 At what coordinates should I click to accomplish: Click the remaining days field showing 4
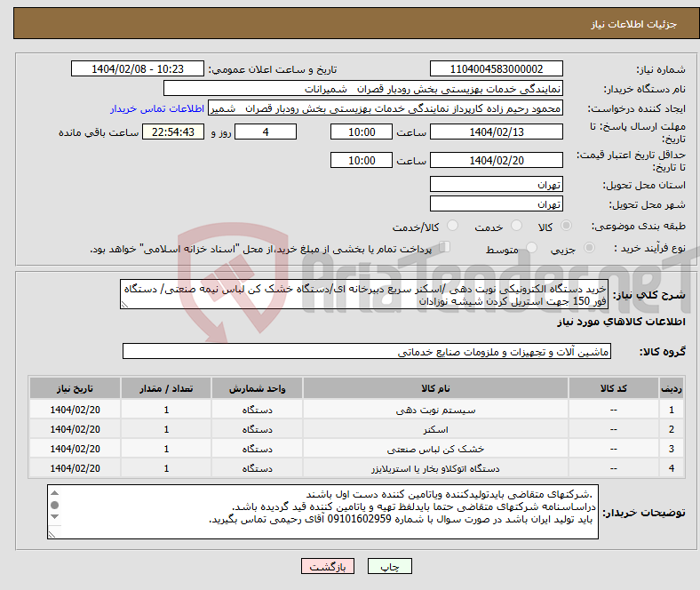tap(266, 132)
